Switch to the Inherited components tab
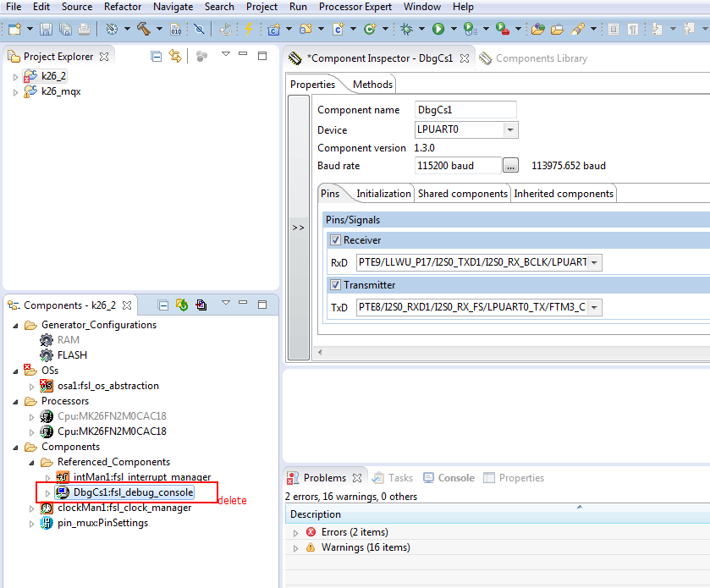The image size is (710, 588). point(564,194)
